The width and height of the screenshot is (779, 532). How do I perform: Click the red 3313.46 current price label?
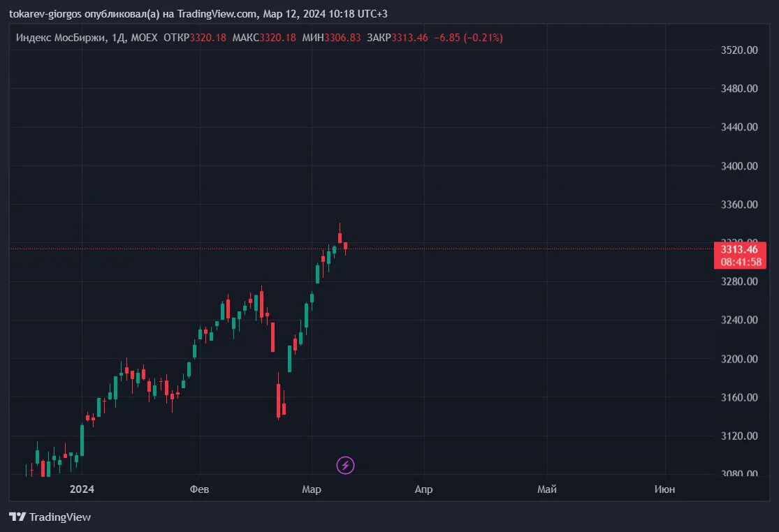point(739,249)
